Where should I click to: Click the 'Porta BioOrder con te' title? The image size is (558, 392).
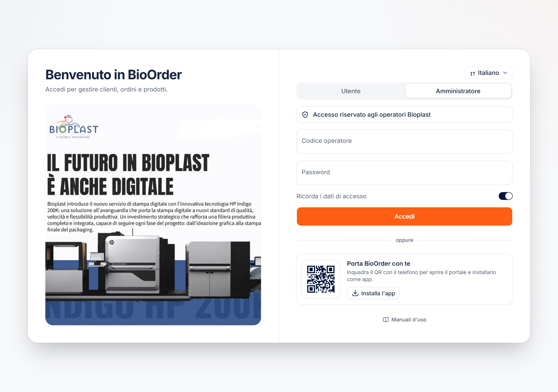click(x=378, y=264)
